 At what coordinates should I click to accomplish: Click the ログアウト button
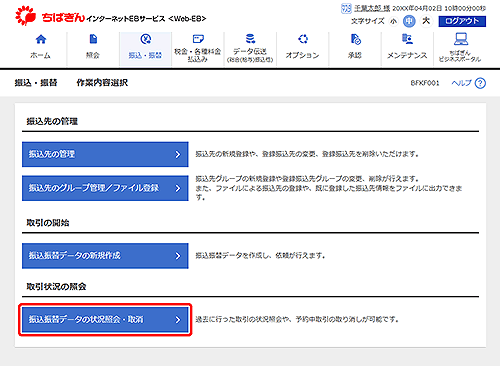tap(462, 21)
